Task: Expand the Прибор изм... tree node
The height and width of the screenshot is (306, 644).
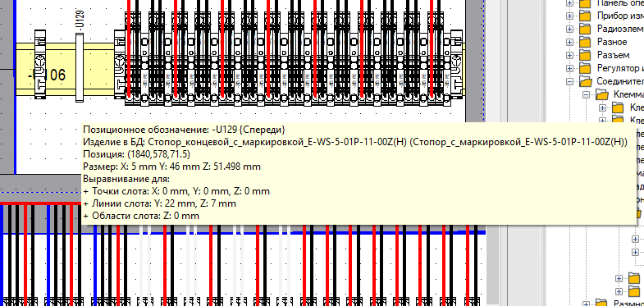Action: click(569, 16)
